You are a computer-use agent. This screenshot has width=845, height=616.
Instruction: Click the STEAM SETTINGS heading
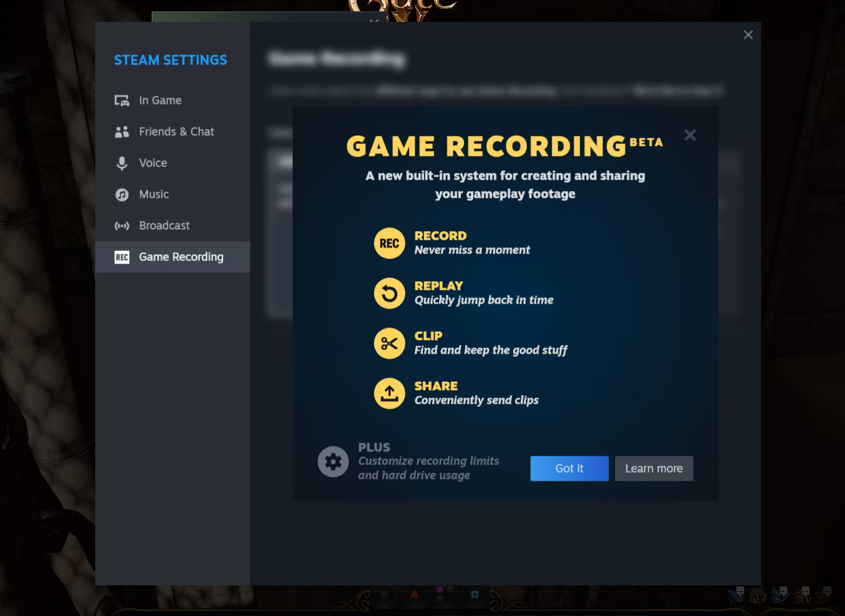click(x=170, y=59)
